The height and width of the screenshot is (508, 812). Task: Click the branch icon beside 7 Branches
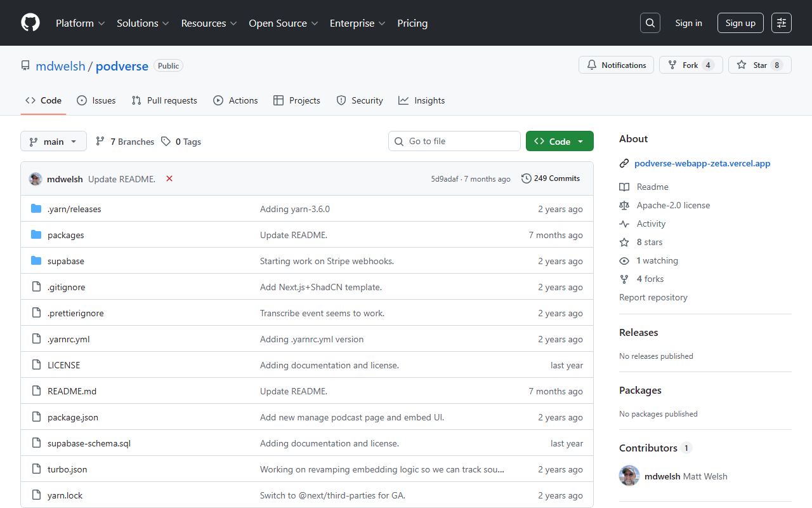click(100, 142)
